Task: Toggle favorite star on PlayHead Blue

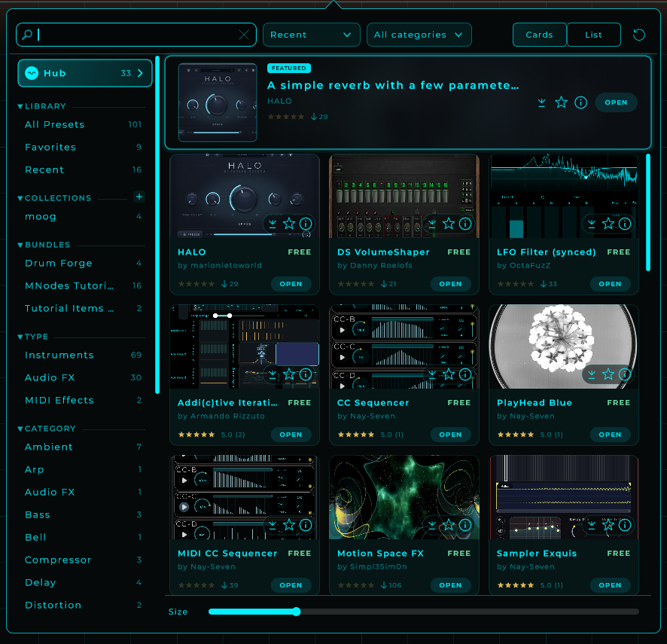Action: (608, 374)
